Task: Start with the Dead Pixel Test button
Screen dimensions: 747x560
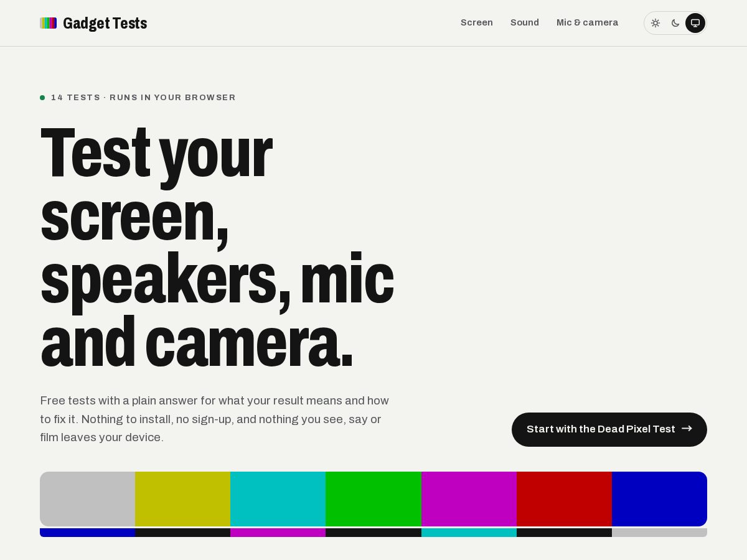Action: tap(609, 429)
